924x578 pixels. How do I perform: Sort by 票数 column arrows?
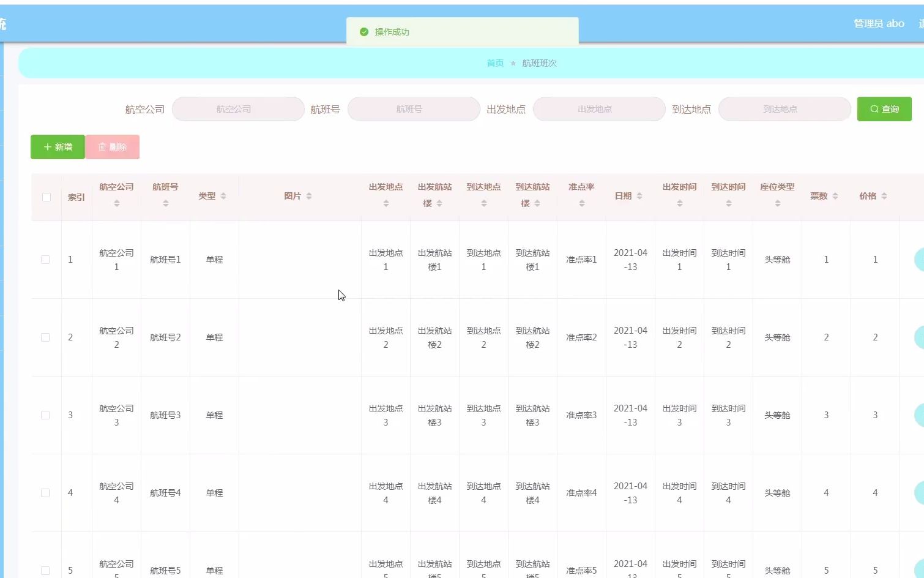835,196
